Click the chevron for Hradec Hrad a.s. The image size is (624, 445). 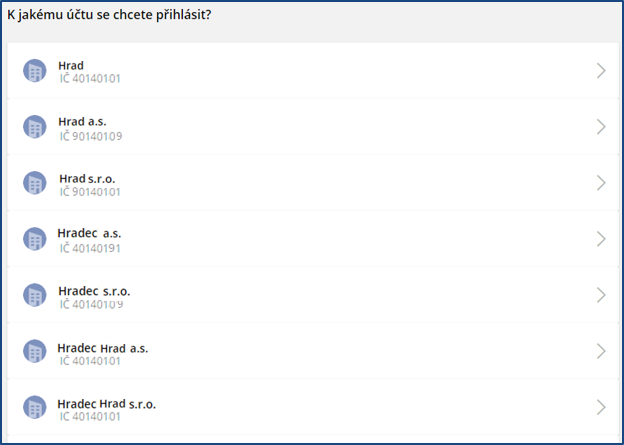pyautogui.click(x=601, y=351)
